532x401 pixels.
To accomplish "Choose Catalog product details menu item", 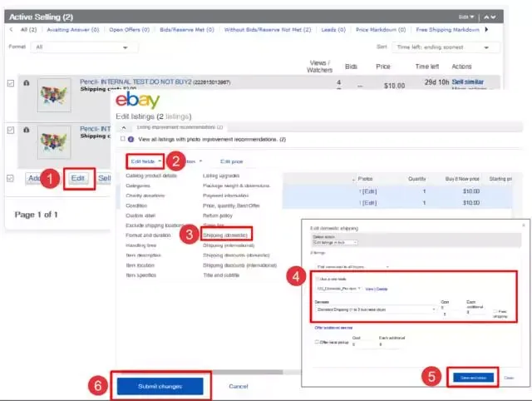I will pyautogui.click(x=151, y=176).
